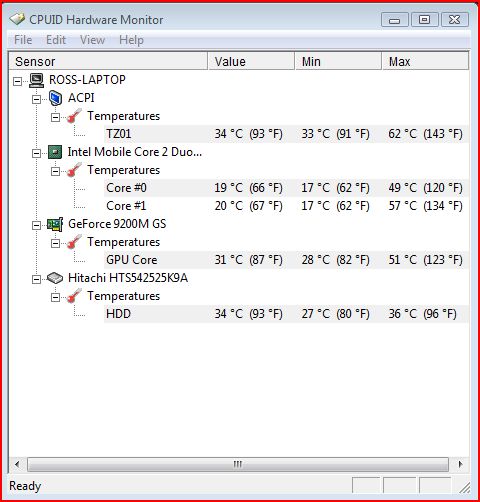Select the Core #1 sensor row
This screenshot has height=502, width=480.
point(286,206)
